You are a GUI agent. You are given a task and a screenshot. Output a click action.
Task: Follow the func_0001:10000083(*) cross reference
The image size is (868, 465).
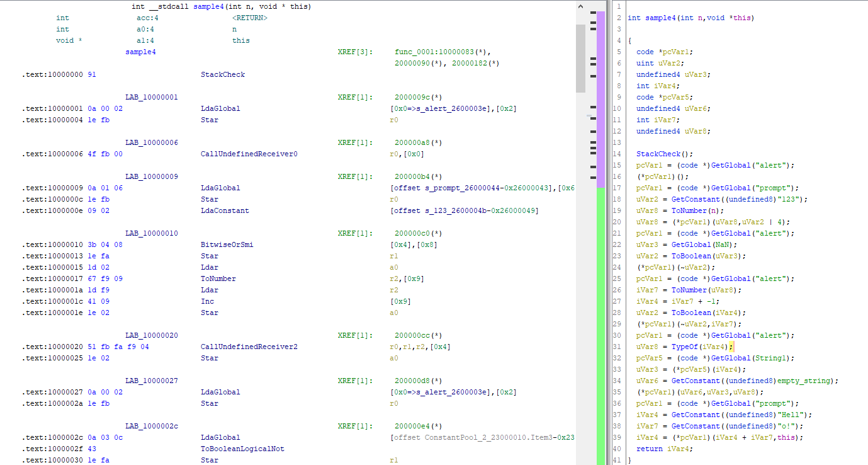point(442,52)
